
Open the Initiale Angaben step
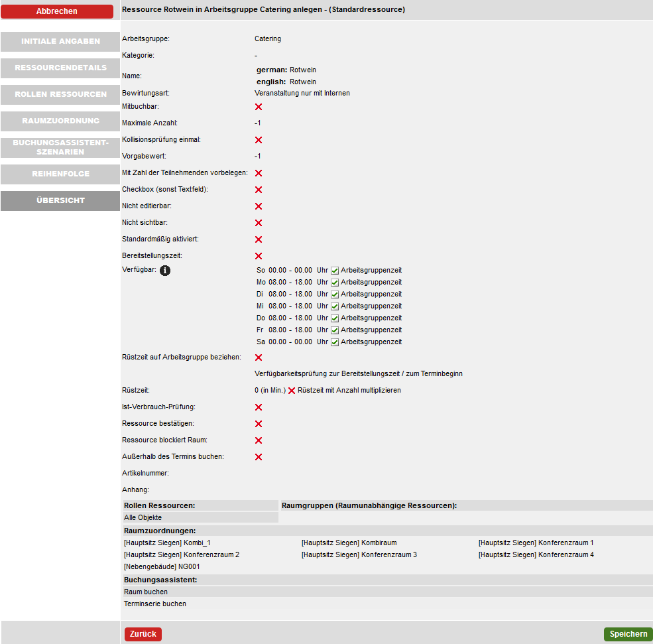pyautogui.click(x=60, y=41)
